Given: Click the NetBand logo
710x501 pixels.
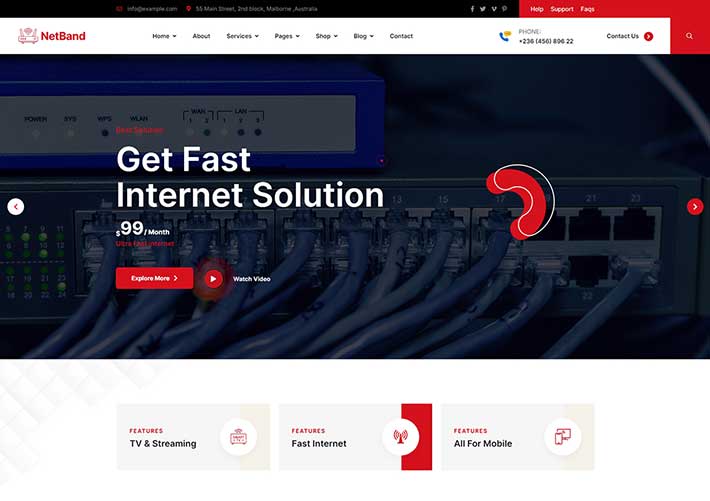Looking at the screenshot, I should 52,36.
